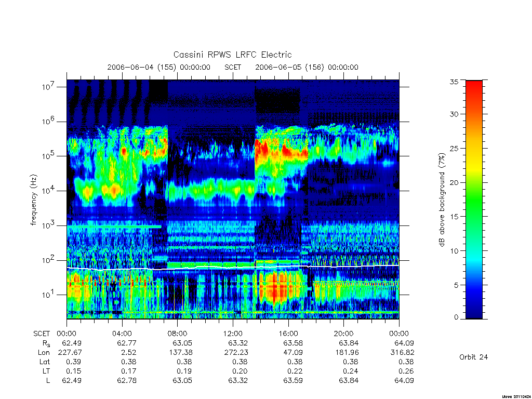Click the Lon value '47.09'

pos(293,353)
